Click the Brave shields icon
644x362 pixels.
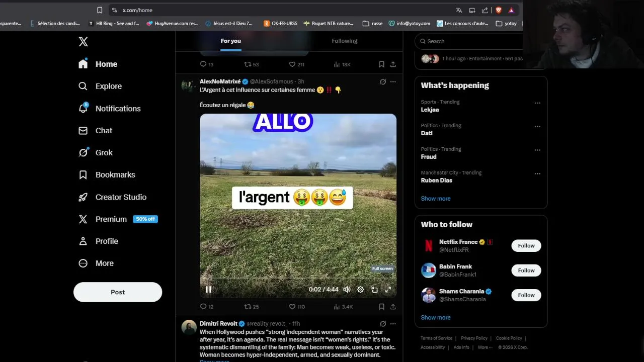tap(499, 10)
